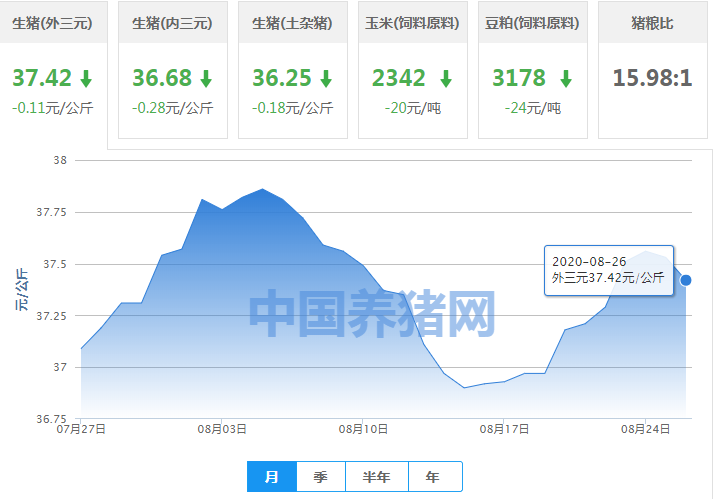This screenshot has width=713, height=499.
Task: Click the blue data point on chart
Action: (x=686, y=280)
